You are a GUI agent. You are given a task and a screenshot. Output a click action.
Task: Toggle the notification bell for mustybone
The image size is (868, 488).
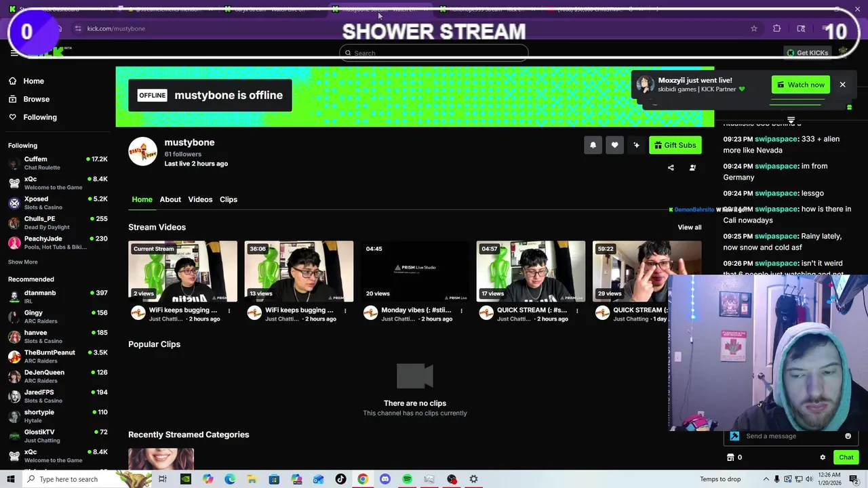click(x=593, y=145)
